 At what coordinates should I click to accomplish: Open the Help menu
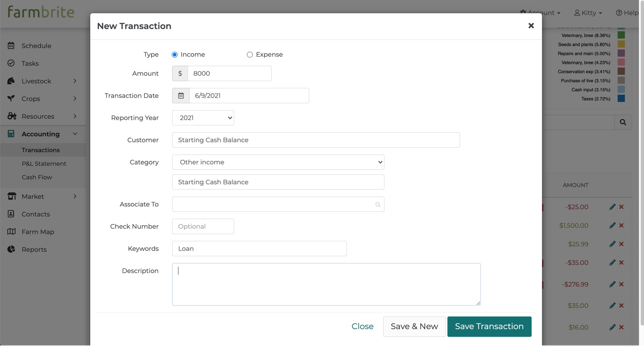(627, 13)
